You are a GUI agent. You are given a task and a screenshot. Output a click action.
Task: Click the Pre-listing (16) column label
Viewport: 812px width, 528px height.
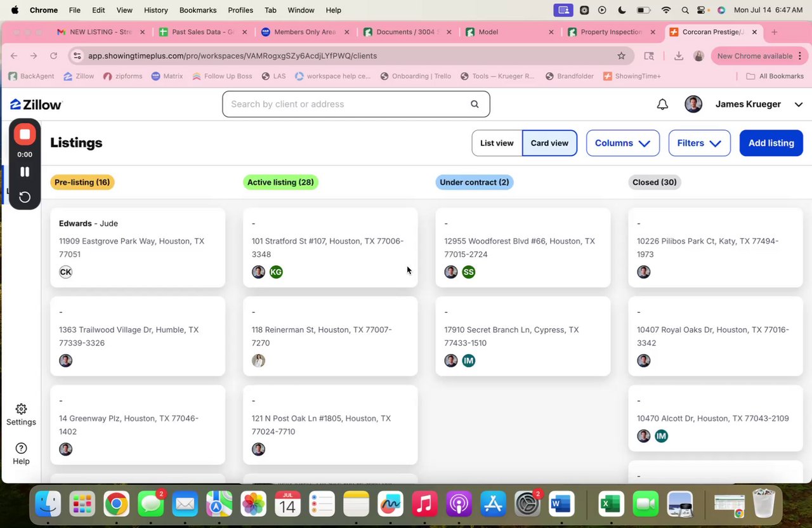(x=82, y=182)
